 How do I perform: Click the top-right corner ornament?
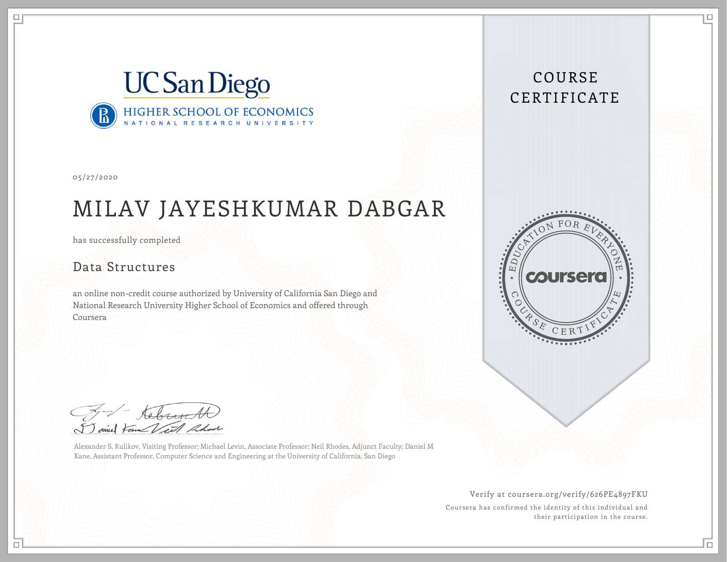(x=709, y=18)
